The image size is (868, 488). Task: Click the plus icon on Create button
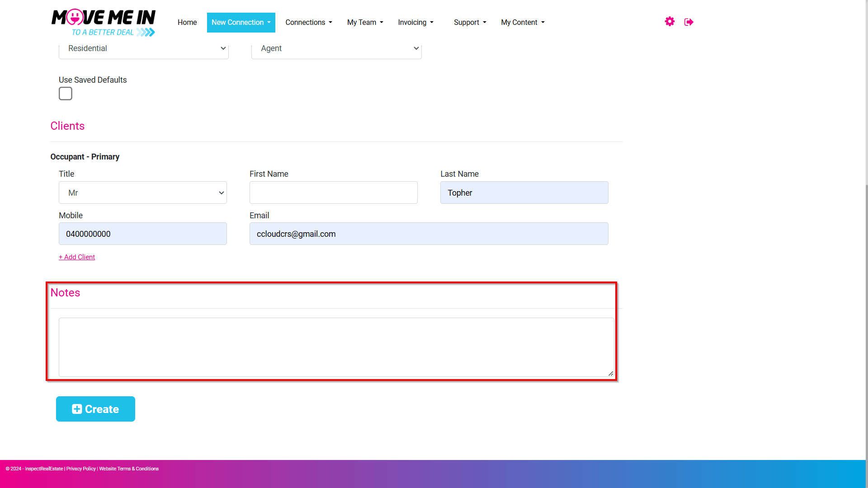77,409
